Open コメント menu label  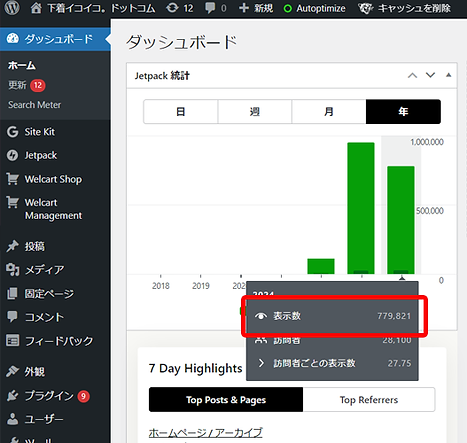44,317
